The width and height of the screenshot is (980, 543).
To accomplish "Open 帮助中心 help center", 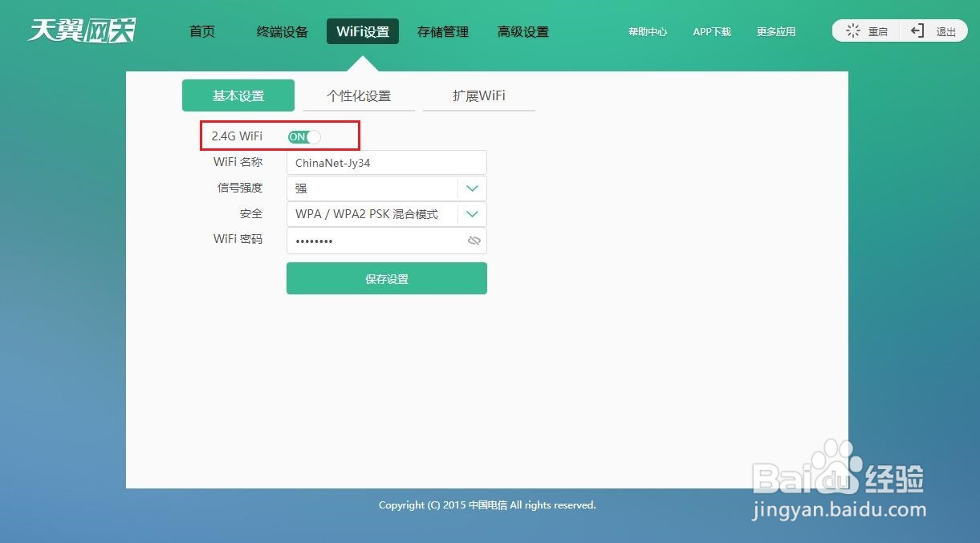I will pos(648,31).
